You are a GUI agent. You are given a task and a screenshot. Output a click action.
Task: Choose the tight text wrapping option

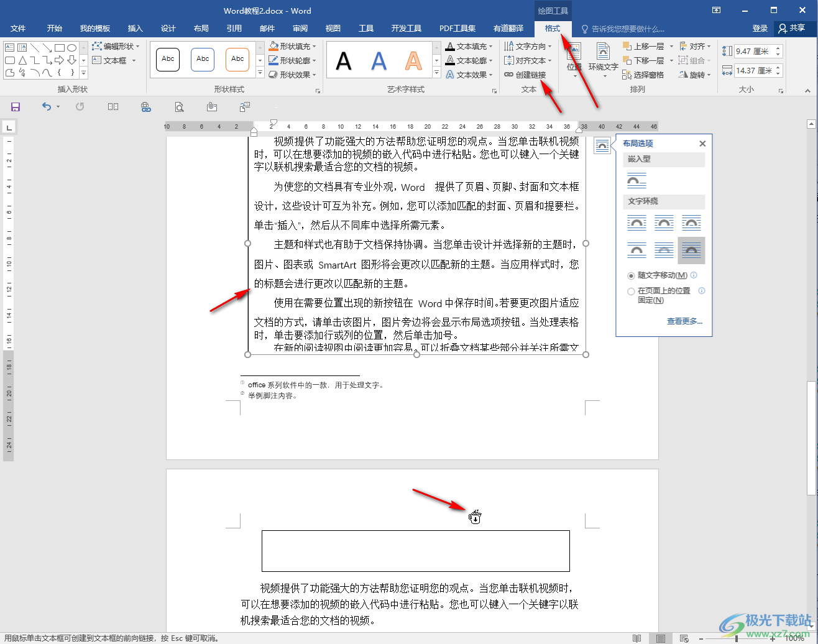point(664,223)
